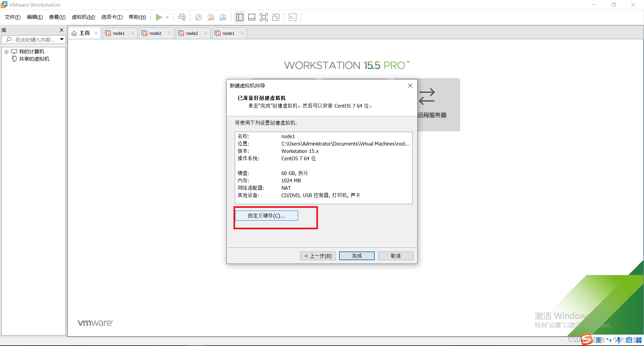The image size is (644, 346).
Task: Open the 编辑(E) menu
Action: [35, 17]
